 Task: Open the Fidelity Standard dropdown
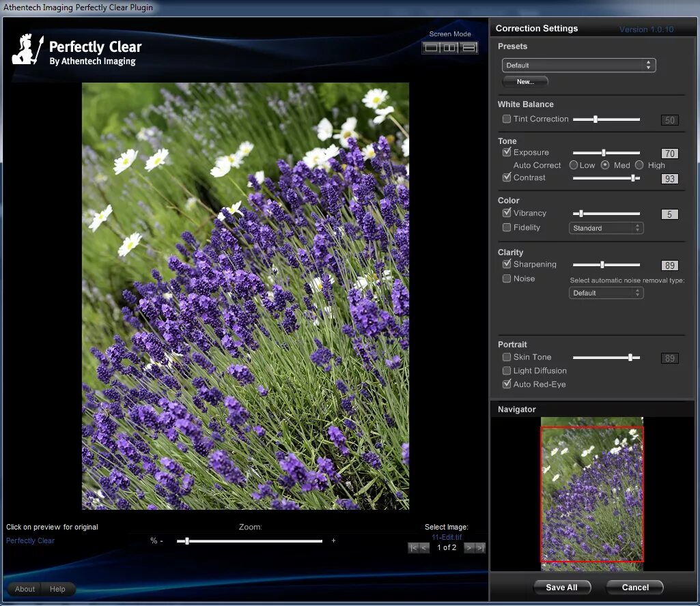point(606,228)
